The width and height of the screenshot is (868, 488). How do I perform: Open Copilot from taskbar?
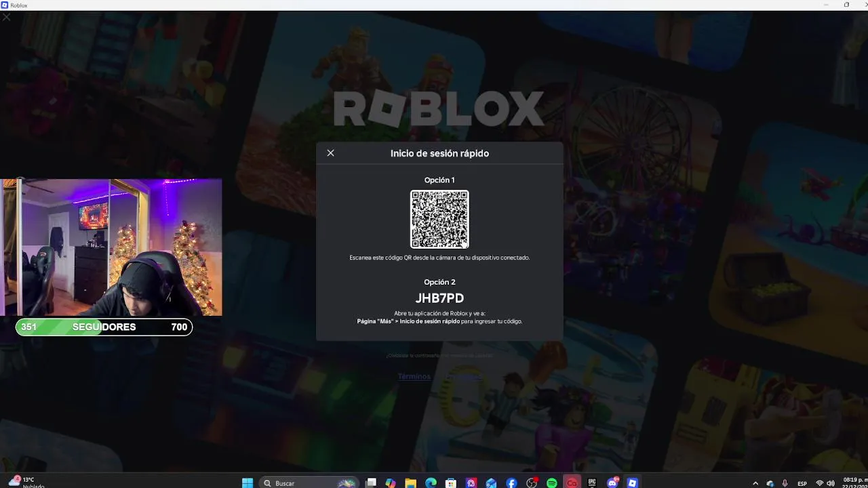390,483
